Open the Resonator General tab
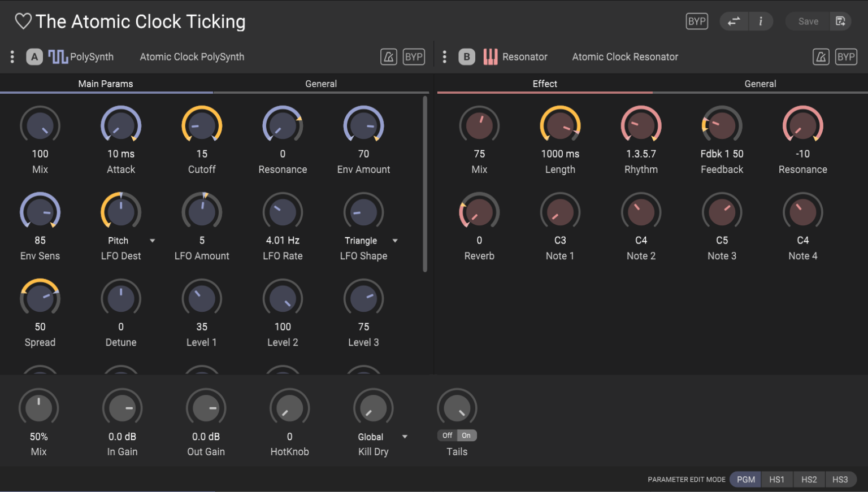Image resolution: width=868 pixels, height=492 pixels. coord(760,84)
